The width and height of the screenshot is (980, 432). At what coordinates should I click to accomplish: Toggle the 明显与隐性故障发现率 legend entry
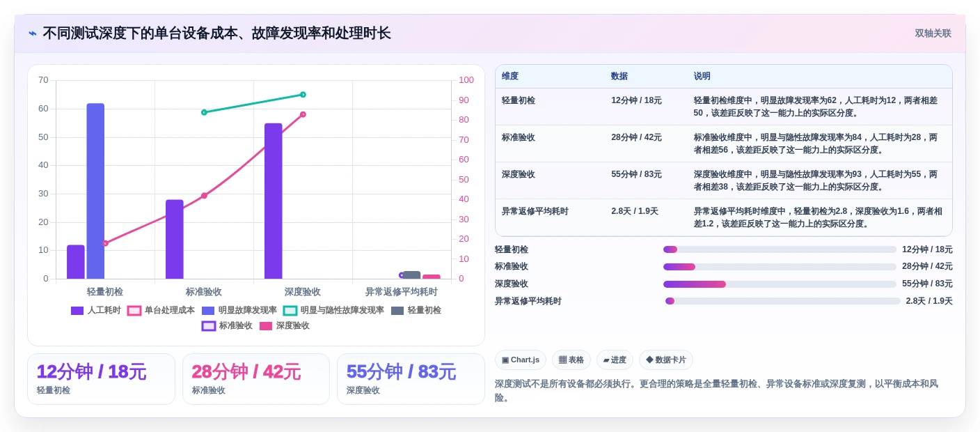(x=334, y=311)
